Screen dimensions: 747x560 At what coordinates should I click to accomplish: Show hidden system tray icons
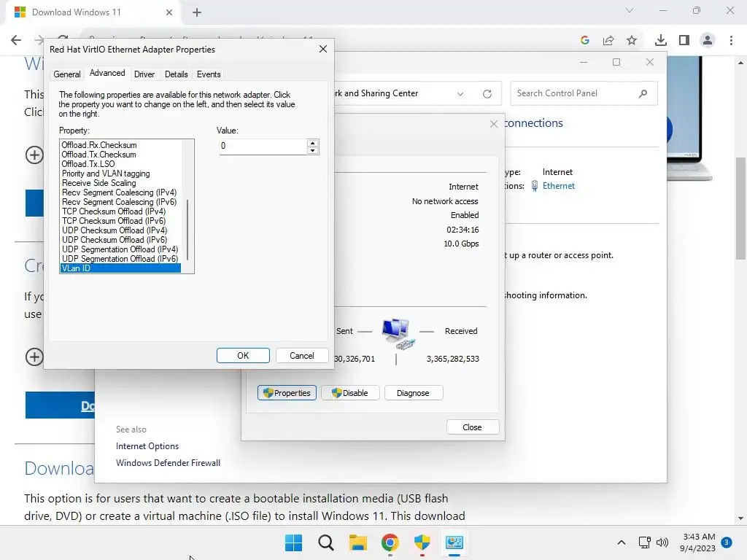click(x=622, y=542)
